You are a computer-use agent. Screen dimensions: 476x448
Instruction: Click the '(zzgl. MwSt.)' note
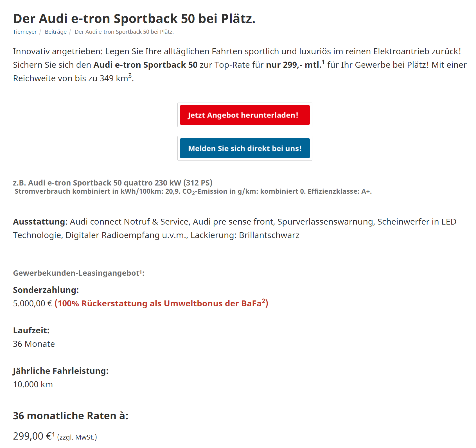[x=77, y=437]
